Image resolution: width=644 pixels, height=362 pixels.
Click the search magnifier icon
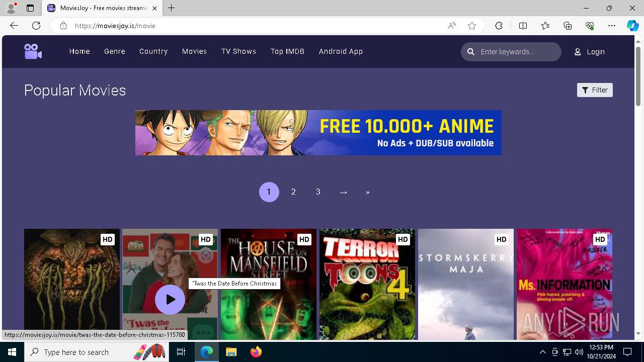[x=471, y=52]
